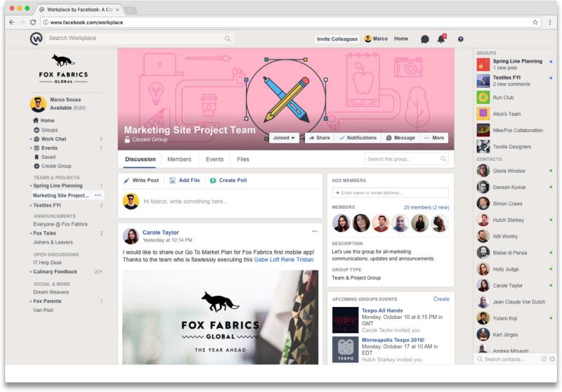Bookmark page with the star icon
562x392 pixels.
pos(535,22)
